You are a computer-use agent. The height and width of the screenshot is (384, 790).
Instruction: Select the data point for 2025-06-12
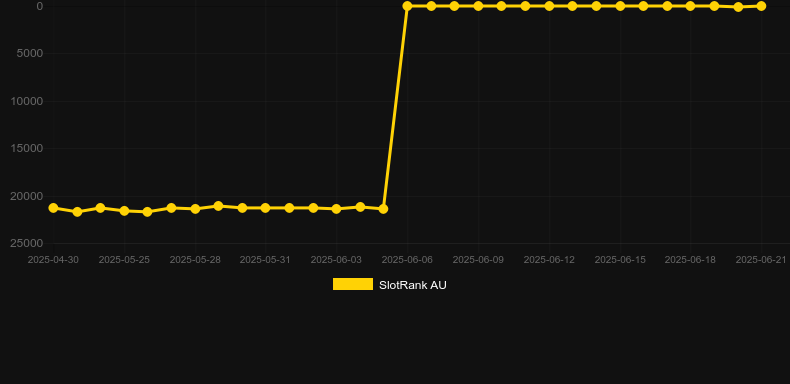(x=549, y=6)
